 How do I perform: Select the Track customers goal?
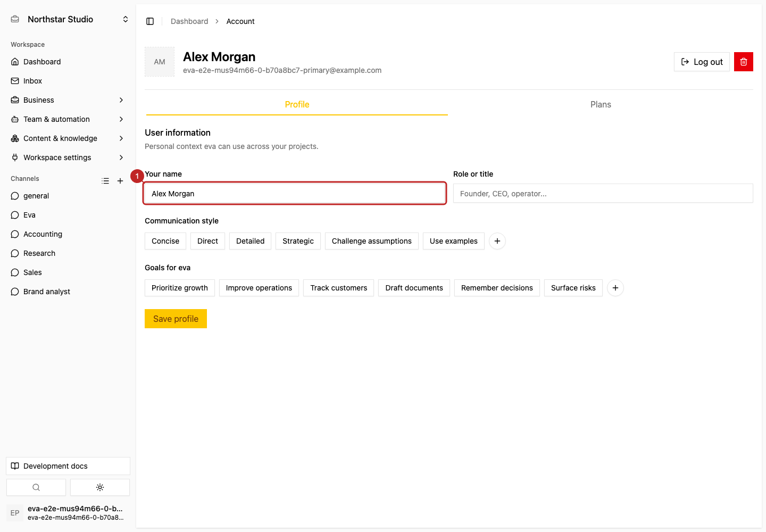[x=339, y=288]
